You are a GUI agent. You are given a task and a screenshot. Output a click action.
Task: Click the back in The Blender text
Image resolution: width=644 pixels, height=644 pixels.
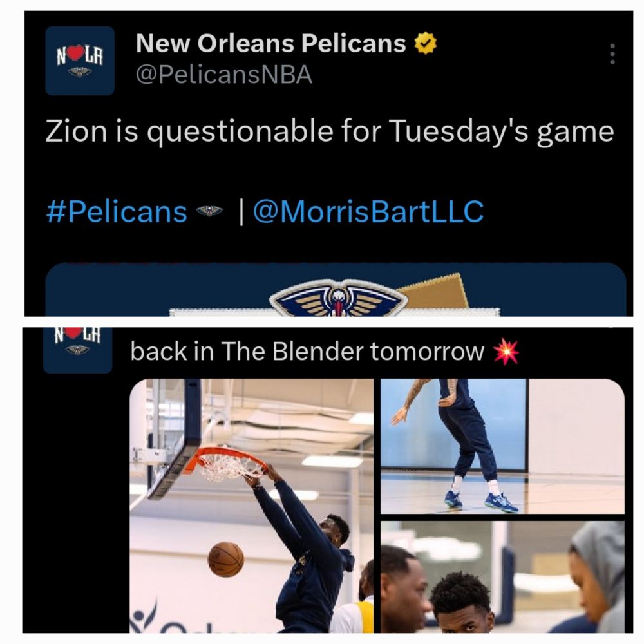pos(307,352)
